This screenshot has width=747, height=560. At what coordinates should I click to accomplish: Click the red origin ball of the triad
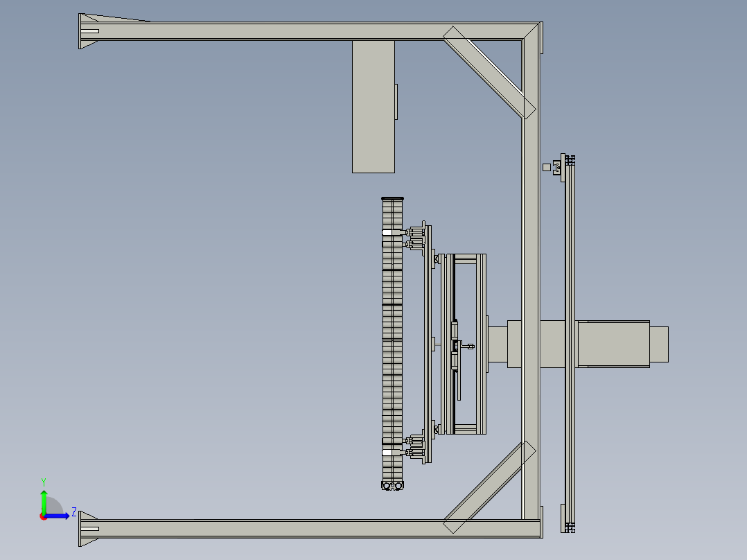pos(44,516)
